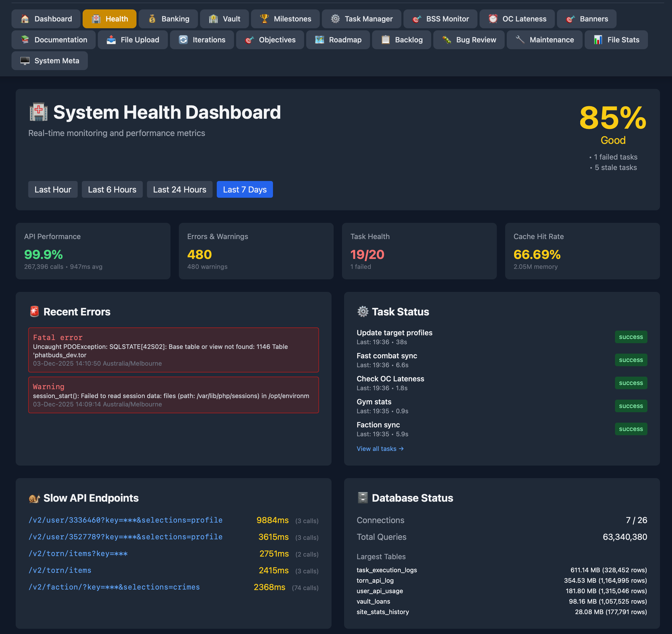Open the /v2/torn/items endpoint link

tap(60, 570)
